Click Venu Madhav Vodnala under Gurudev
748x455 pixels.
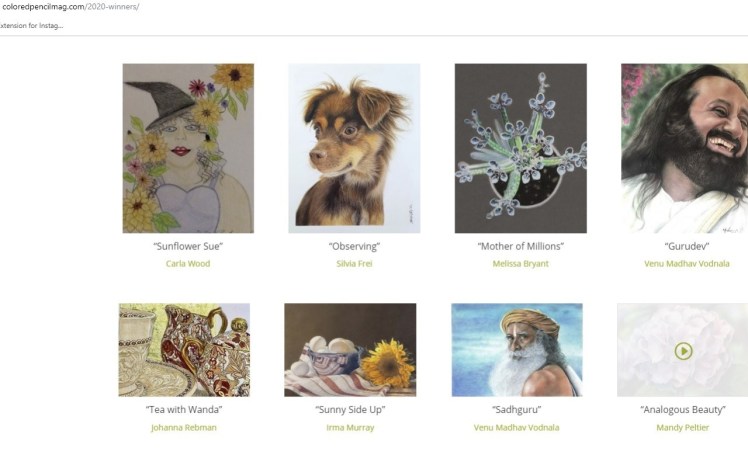[686, 263]
